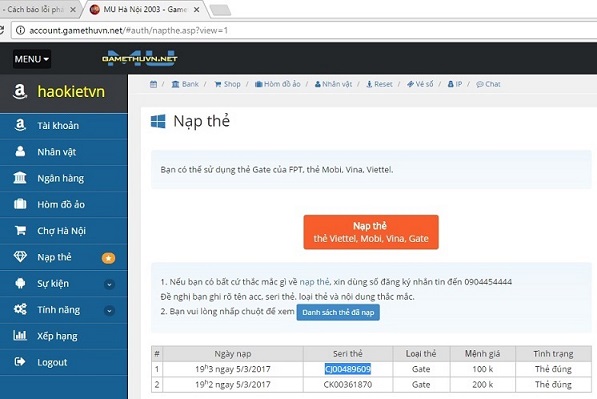Expand the Tính năng submenu chevron
Viewport: 597px width, 399px height.
pos(109,310)
